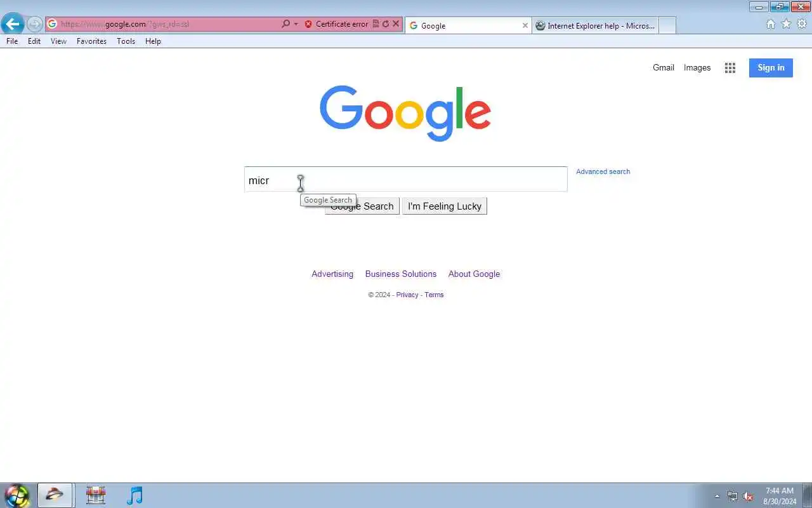Open the Windows Start menu
Screen dimensions: 812x508
[x=16, y=495]
